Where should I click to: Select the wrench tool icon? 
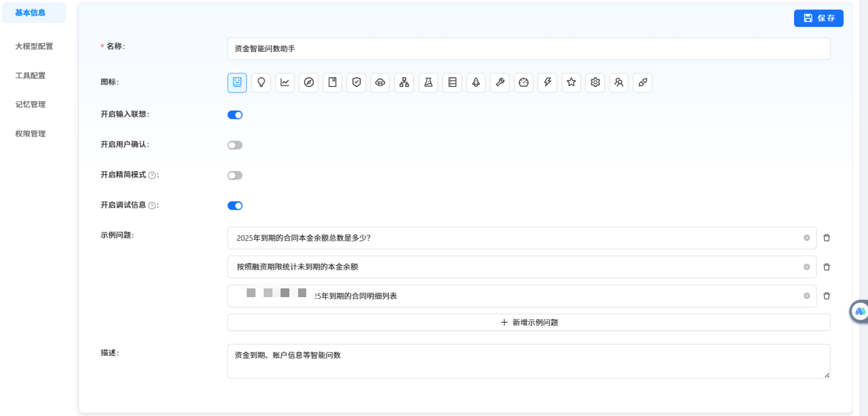[x=500, y=83]
